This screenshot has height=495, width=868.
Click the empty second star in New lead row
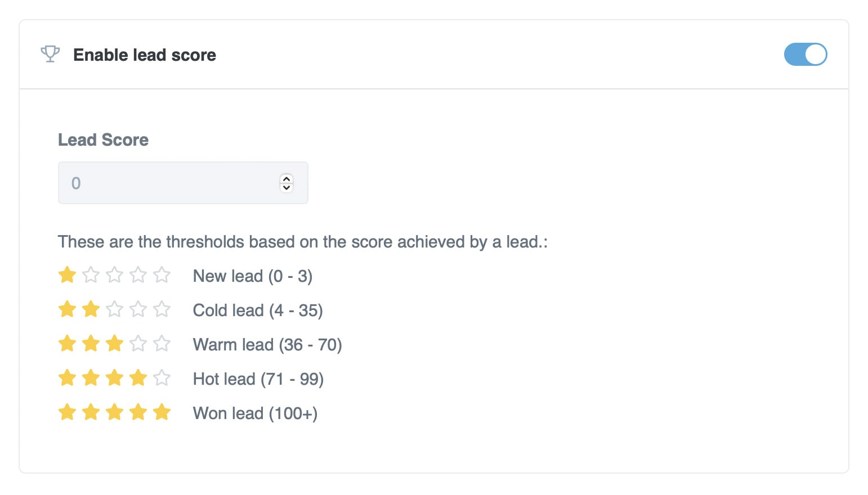click(91, 275)
